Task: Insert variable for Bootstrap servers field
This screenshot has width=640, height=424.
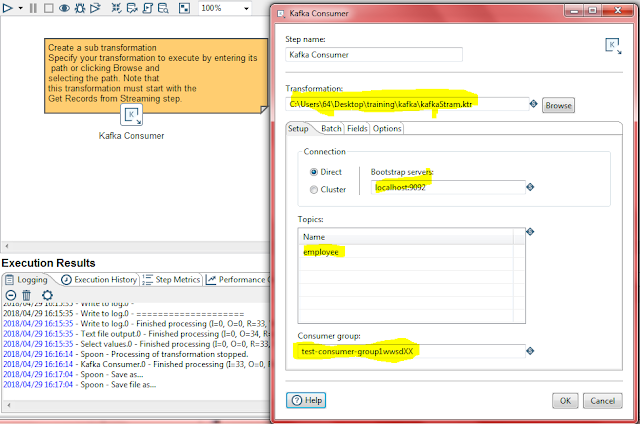Action: [530, 187]
